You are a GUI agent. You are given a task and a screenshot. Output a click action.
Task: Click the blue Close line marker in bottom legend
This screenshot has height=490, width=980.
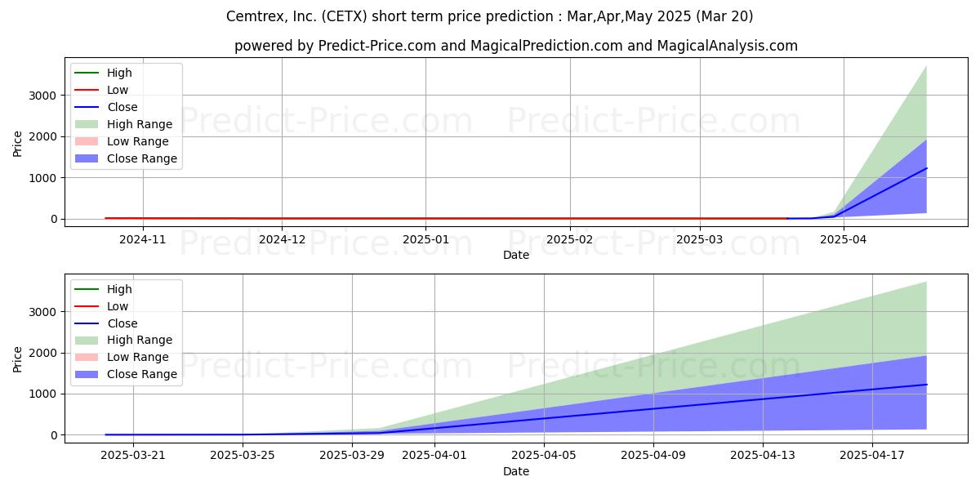pyautogui.click(x=87, y=323)
